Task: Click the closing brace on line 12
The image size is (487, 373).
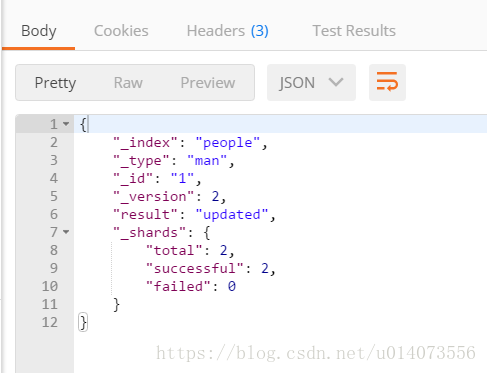Action: (x=83, y=322)
